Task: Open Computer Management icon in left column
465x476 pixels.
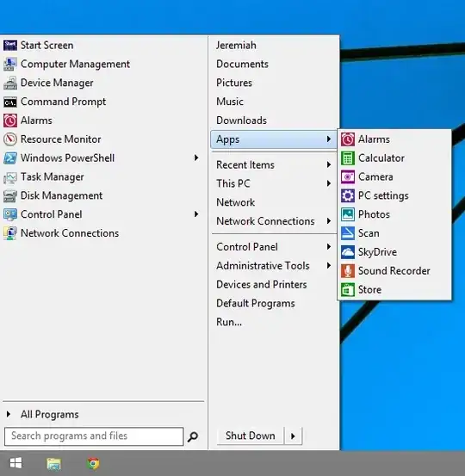Action: (x=10, y=64)
